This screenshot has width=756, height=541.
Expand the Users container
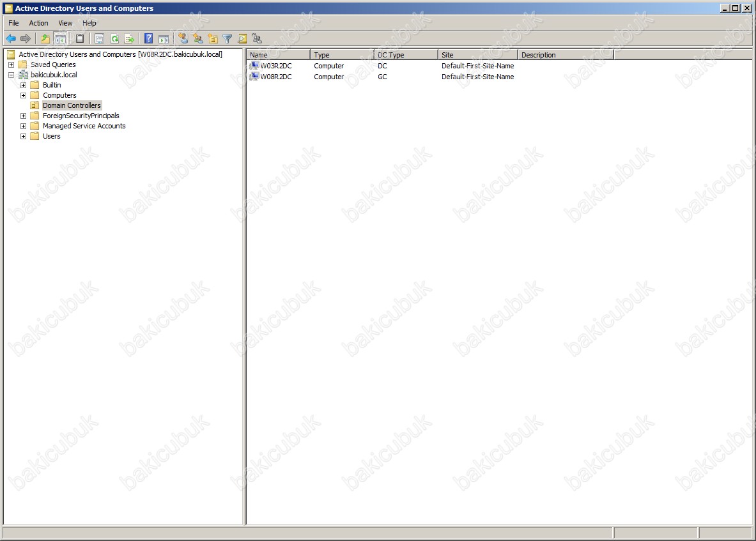(x=23, y=136)
